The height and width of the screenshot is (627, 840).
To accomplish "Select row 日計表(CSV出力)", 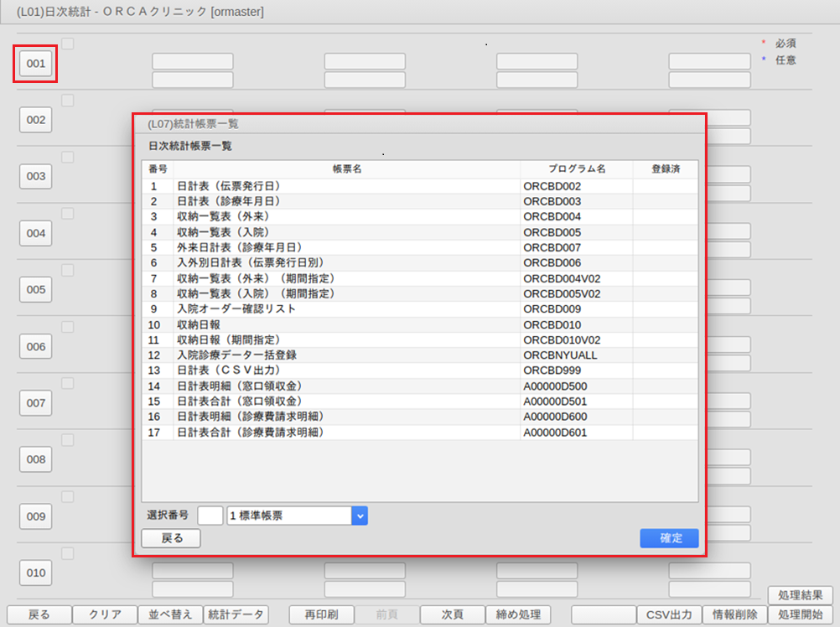I will (x=420, y=370).
